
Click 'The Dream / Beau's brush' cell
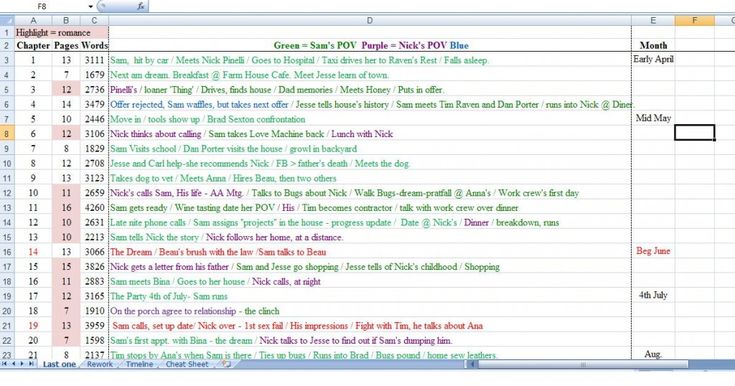pyautogui.click(x=370, y=252)
